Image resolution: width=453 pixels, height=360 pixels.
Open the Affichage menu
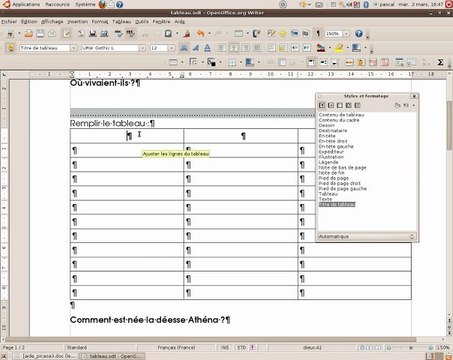click(x=52, y=22)
